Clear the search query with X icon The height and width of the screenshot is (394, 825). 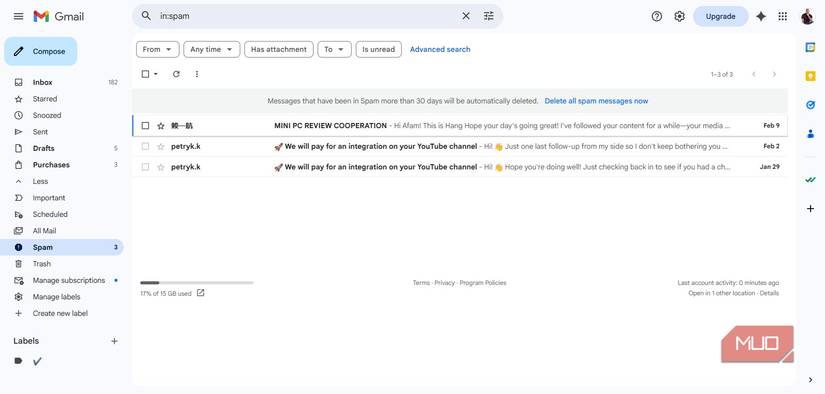466,16
